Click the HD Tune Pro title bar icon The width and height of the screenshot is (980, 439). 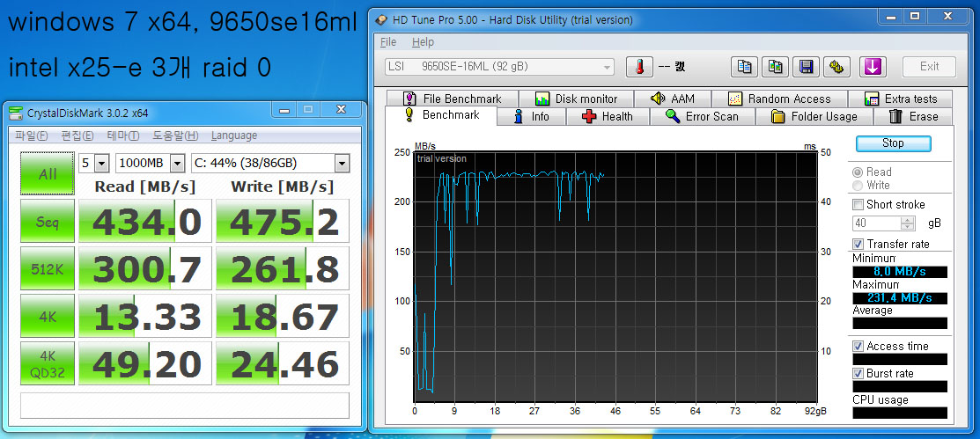click(x=380, y=20)
